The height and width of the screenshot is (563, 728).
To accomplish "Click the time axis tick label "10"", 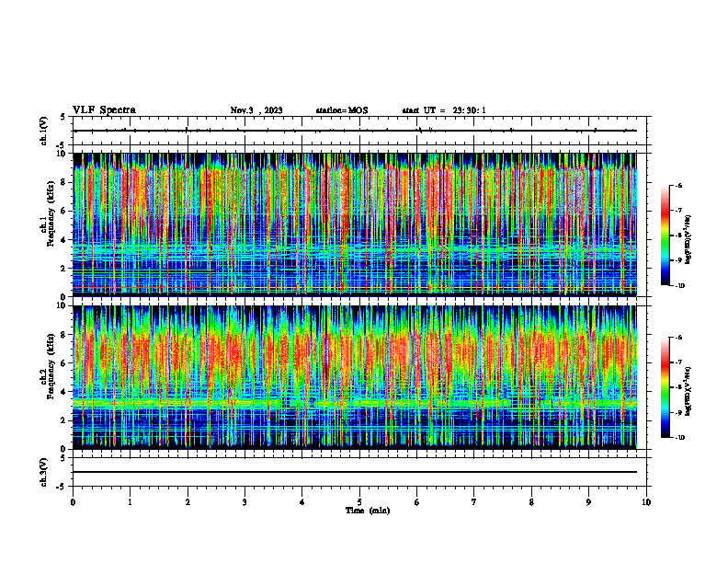I will pos(646,502).
